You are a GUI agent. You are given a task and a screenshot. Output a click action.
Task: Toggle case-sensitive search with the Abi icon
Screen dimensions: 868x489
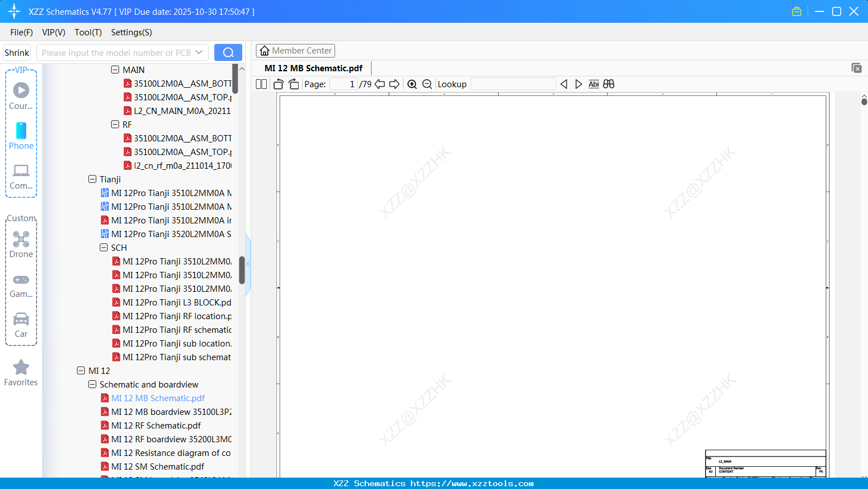(x=593, y=84)
